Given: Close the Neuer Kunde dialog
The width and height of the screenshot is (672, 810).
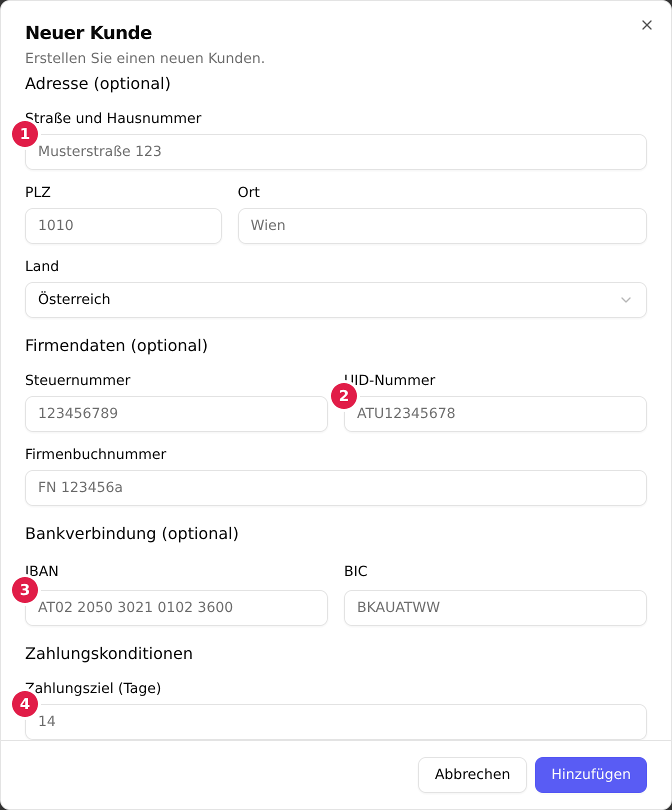Looking at the screenshot, I should pyautogui.click(x=646, y=25).
